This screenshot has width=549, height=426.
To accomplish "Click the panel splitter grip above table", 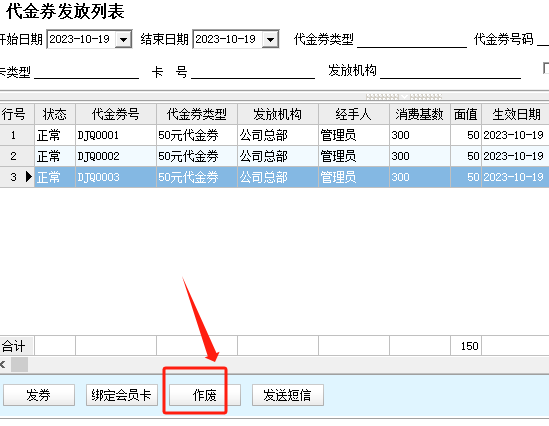I will (404, 96).
